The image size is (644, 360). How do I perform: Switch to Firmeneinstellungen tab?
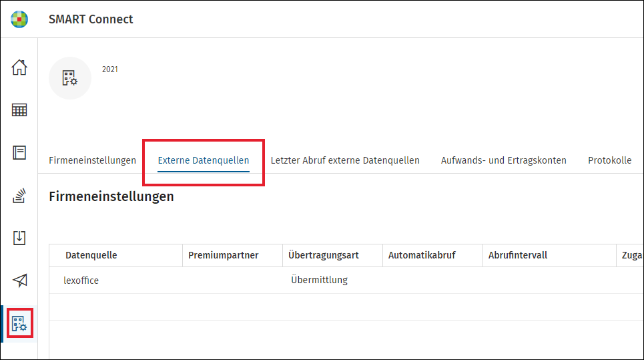tap(92, 160)
